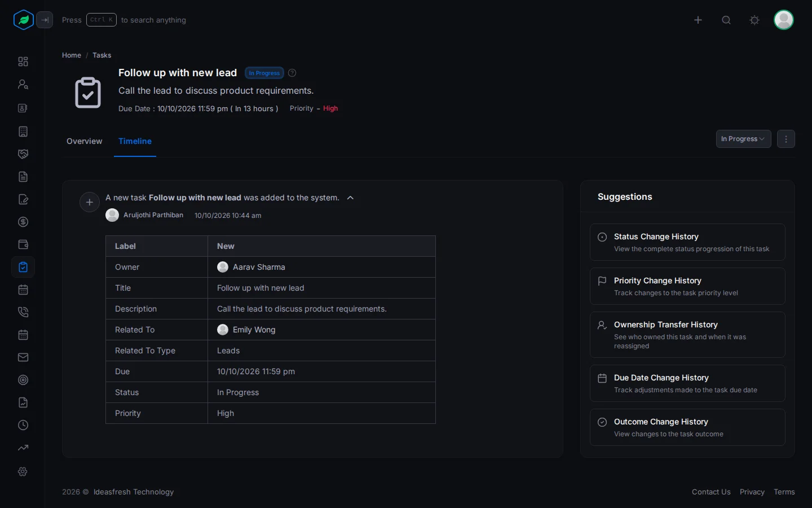The width and height of the screenshot is (812, 508).
Task: Open Priority Change History suggestion
Action: 687,286
